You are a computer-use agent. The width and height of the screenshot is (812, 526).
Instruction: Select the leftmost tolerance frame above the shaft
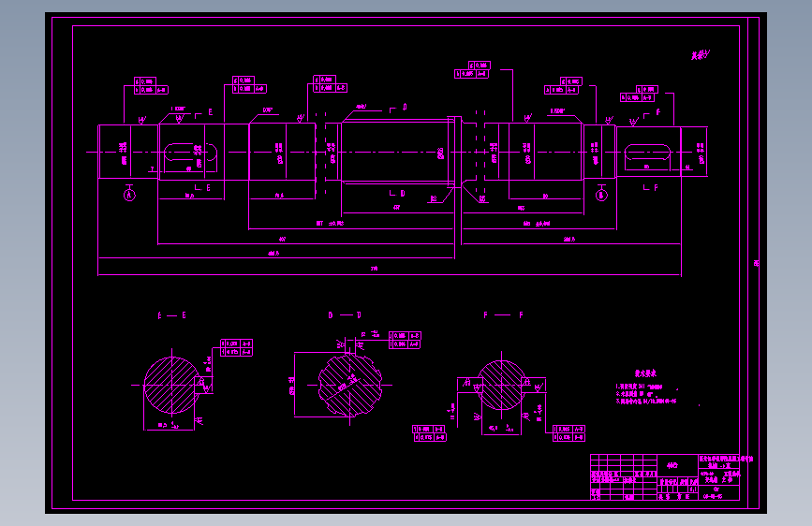tap(151, 86)
